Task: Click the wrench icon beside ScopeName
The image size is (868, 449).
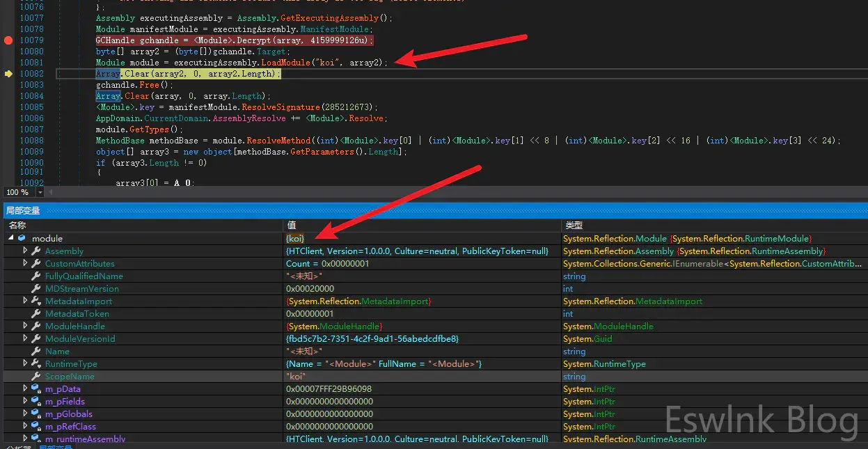Action: 36,377
